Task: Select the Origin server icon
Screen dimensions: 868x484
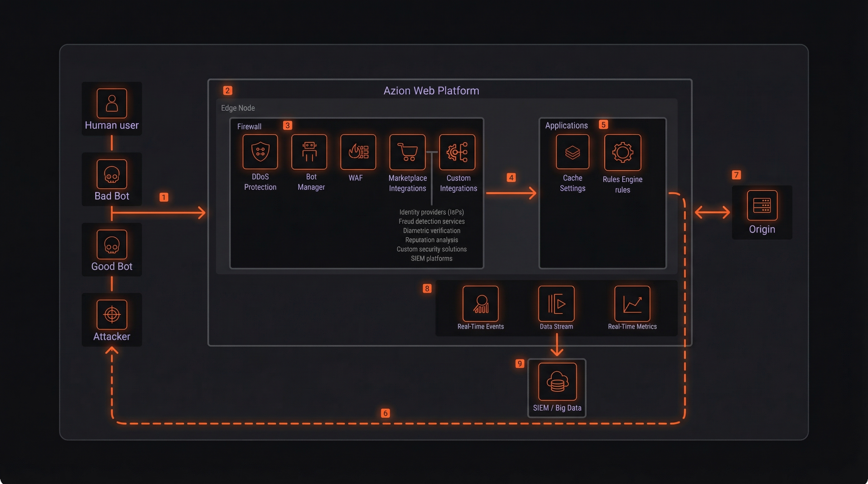Action: 762,205
